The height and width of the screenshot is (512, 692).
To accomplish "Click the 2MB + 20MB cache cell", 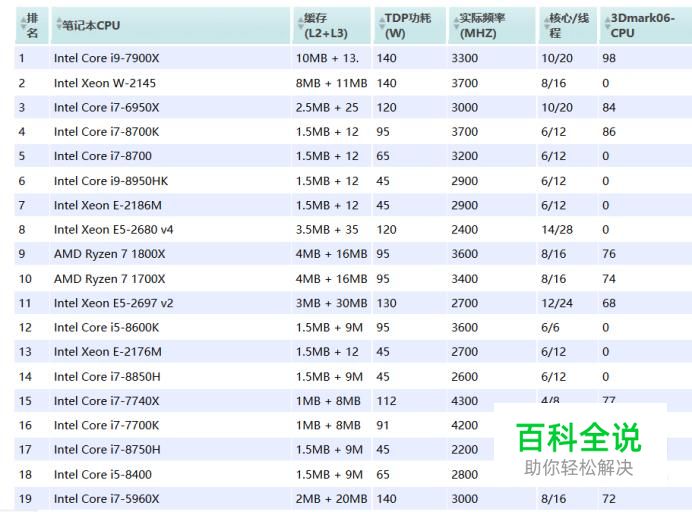I will pos(331,499).
